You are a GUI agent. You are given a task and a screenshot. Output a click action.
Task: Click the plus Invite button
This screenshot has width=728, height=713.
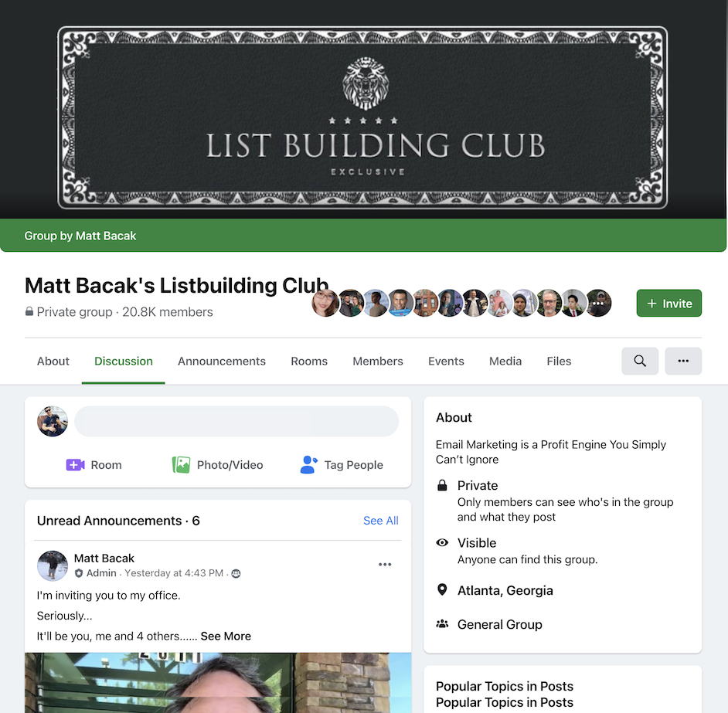coord(669,303)
